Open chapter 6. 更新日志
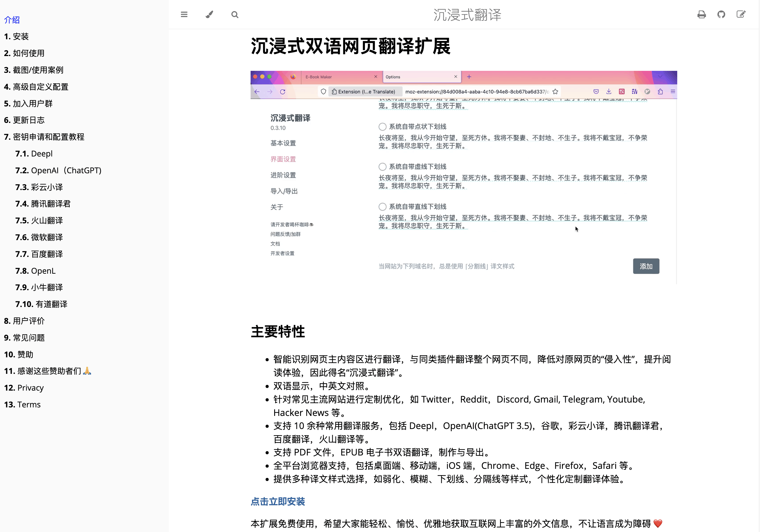760x532 pixels. 24,120
